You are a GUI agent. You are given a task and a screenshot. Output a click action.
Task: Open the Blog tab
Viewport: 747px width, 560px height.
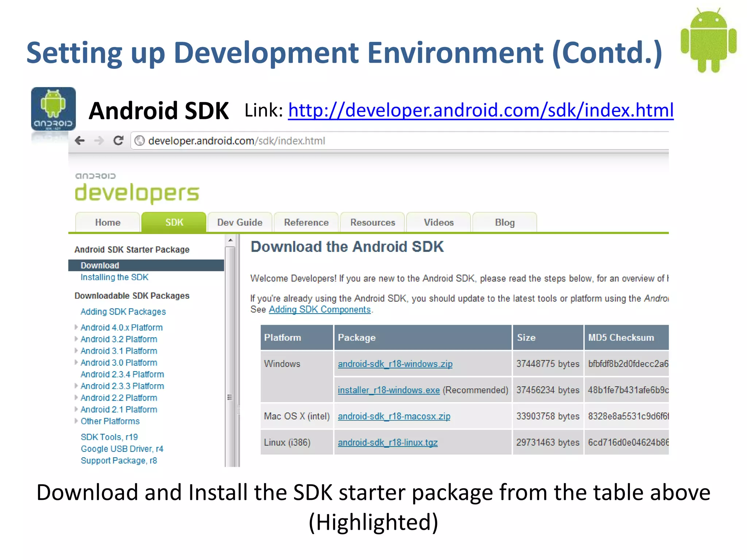click(505, 222)
